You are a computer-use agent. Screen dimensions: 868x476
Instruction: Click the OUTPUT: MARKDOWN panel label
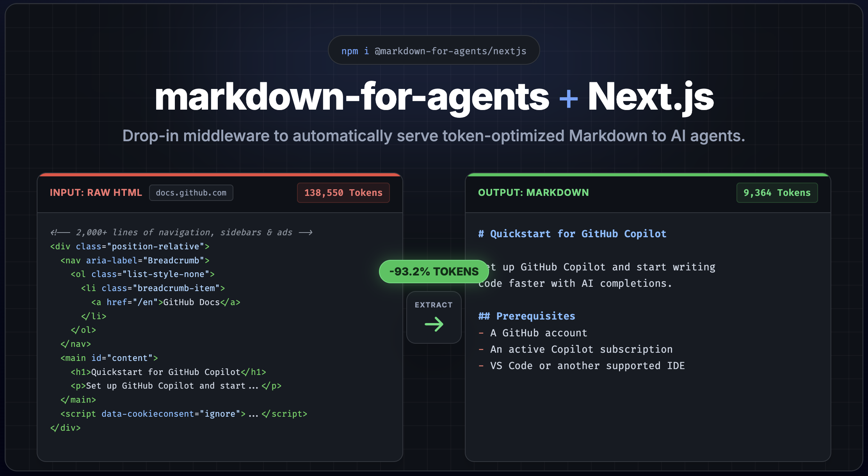coord(534,192)
